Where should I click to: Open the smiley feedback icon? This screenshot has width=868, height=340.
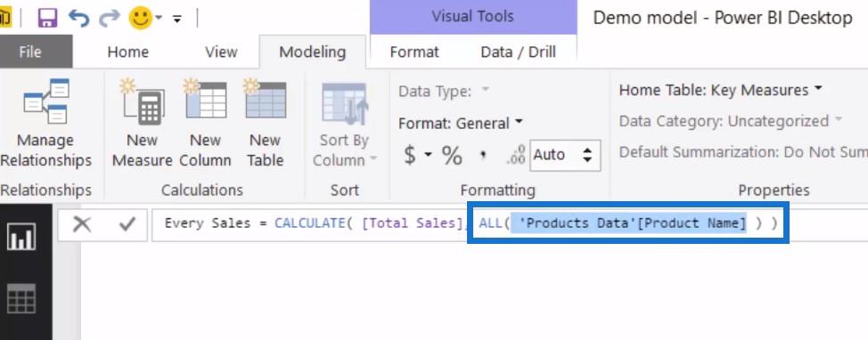141,18
